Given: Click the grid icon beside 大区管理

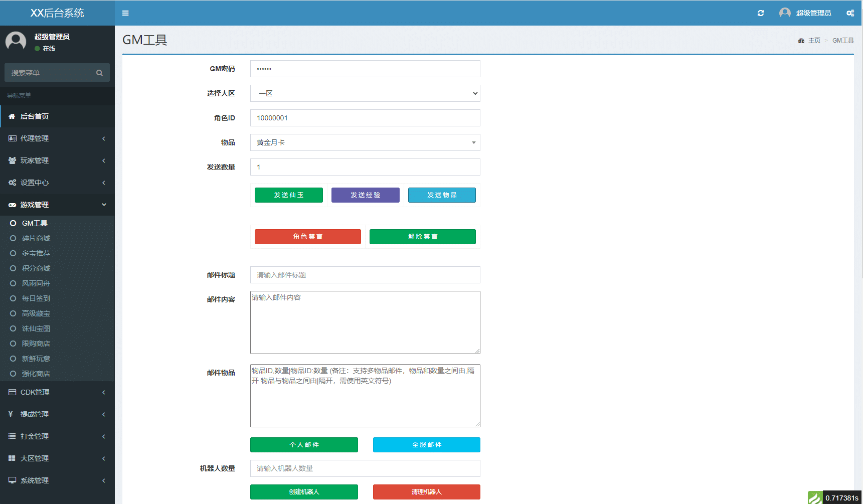Looking at the screenshot, I should tap(12, 458).
